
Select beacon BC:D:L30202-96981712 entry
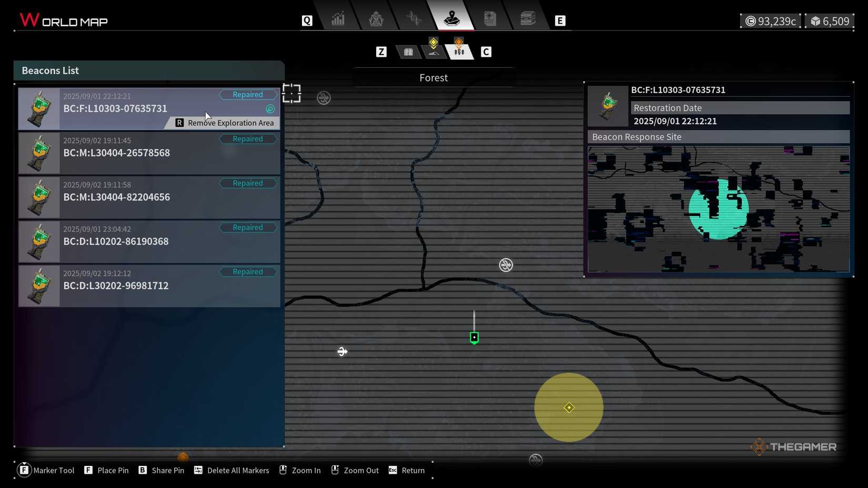[149, 286]
